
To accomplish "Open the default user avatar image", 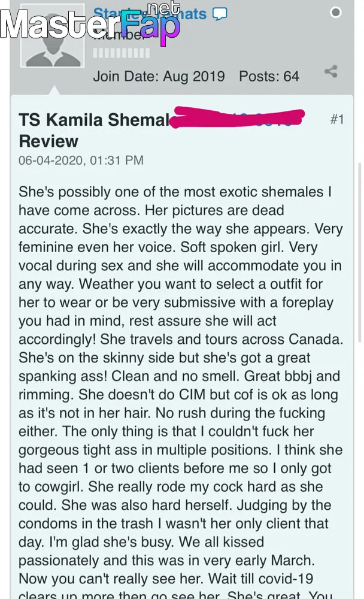I will [x=52, y=35].
